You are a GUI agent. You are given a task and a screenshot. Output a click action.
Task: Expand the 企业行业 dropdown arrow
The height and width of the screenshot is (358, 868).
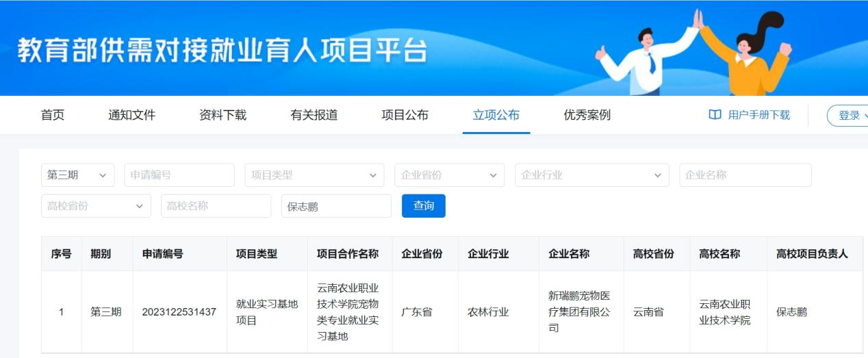657,175
